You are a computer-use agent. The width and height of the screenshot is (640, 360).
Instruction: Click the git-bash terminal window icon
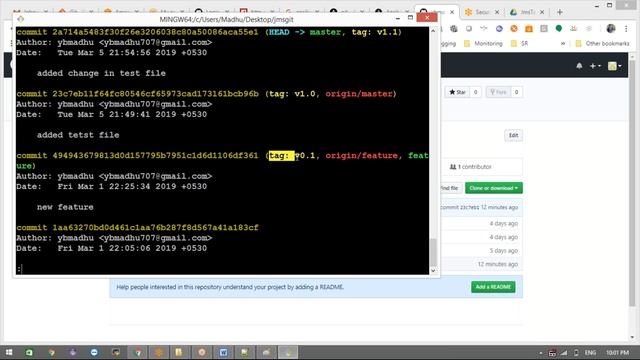[x=21, y=19]
